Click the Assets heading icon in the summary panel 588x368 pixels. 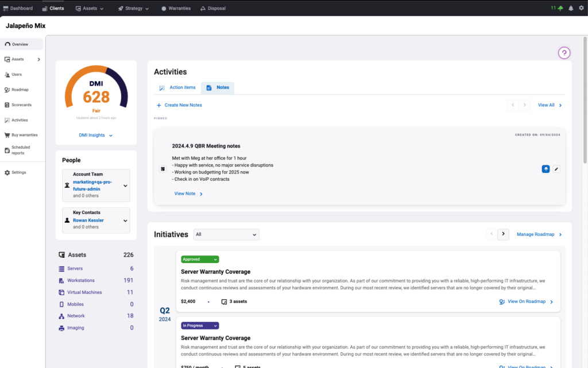tap(62, 255)
